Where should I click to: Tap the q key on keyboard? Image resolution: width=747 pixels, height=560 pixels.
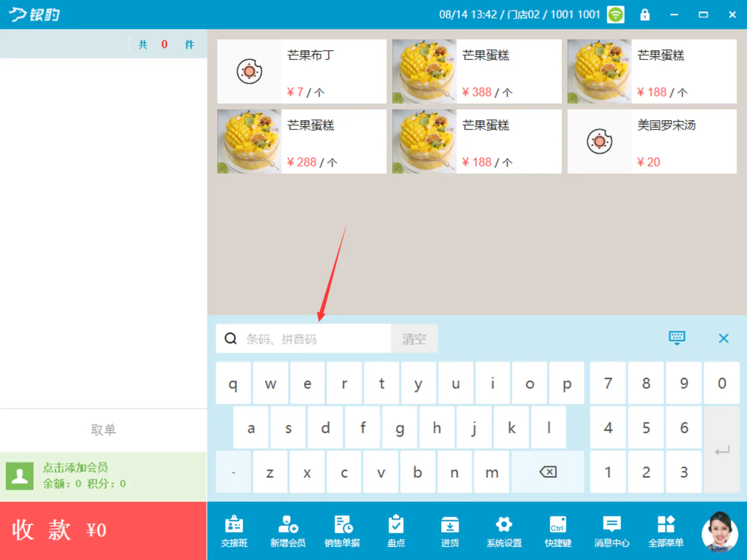[233, 383]
